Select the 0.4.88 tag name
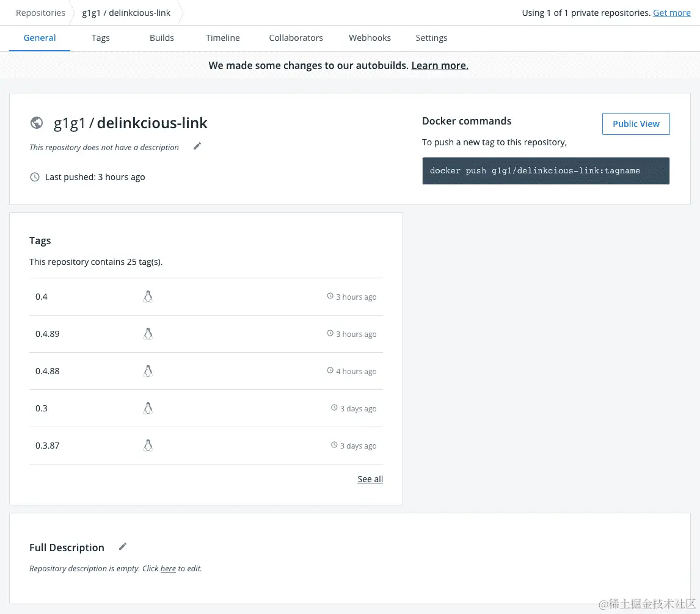Screen dimensions: 700x614 tap(47, 371)
